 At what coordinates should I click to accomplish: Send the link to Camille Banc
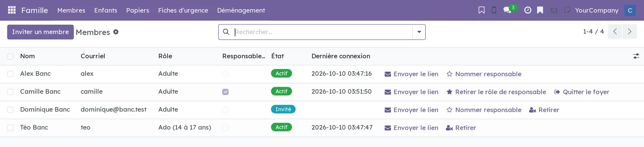411,92
